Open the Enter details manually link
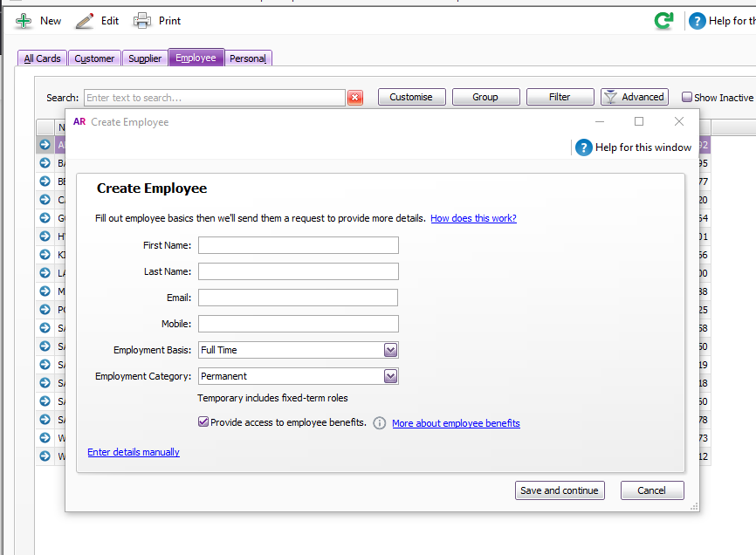This screenshot has height=555, width=756. click(x=134, y=452)
